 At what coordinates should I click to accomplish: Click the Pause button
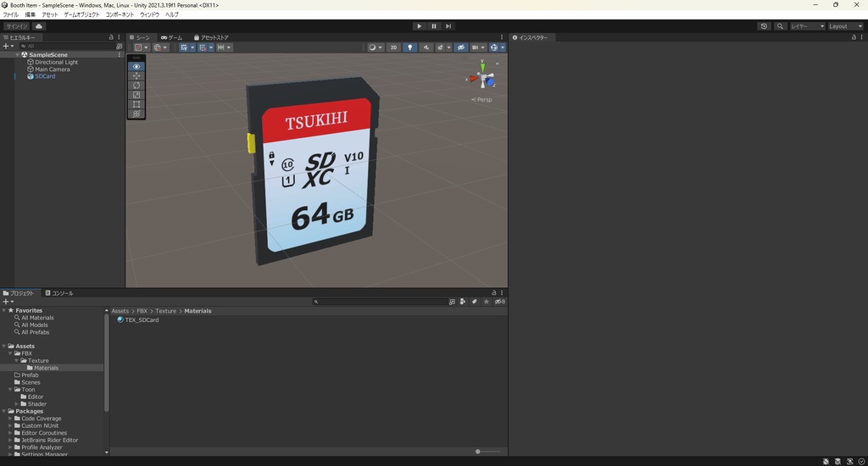434,26
